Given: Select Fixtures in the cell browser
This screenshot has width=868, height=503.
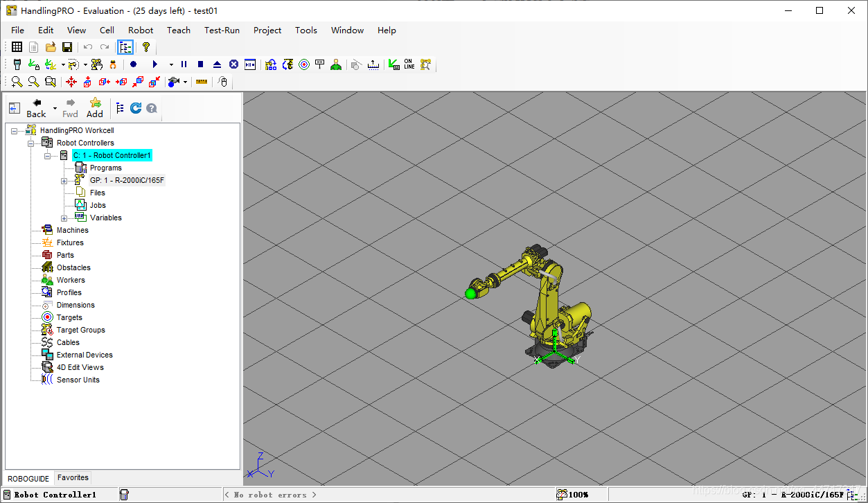Looking at the screenshot, I should point(70,242).
